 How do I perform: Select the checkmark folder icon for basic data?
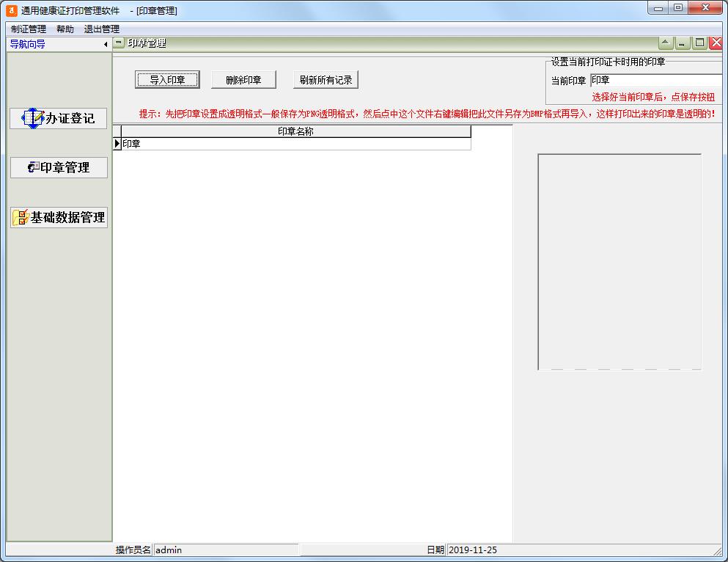19,217
